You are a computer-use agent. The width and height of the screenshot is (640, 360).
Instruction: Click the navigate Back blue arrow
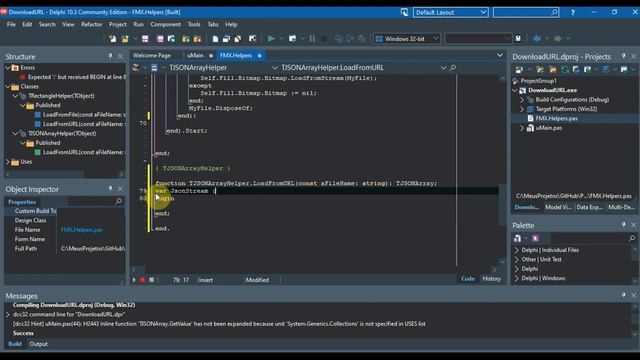click(x=537, y=39)
